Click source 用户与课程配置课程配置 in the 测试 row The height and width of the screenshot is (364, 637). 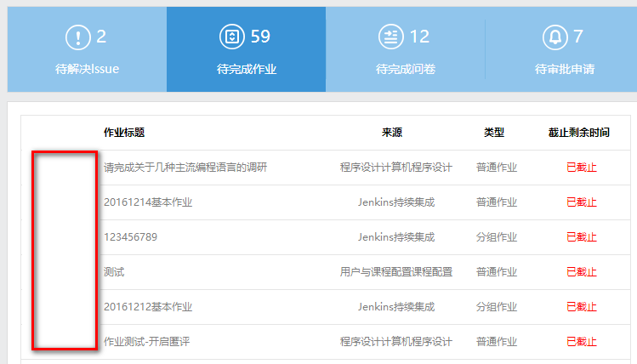[396, 272]
